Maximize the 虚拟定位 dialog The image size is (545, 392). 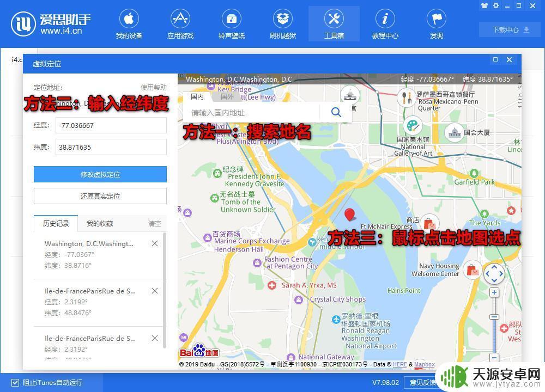(495, 60)
